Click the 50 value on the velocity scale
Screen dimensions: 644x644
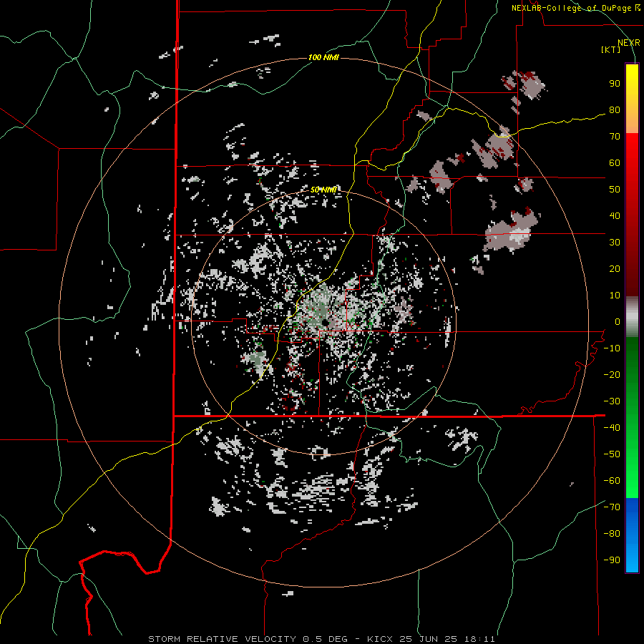[615, 190]
